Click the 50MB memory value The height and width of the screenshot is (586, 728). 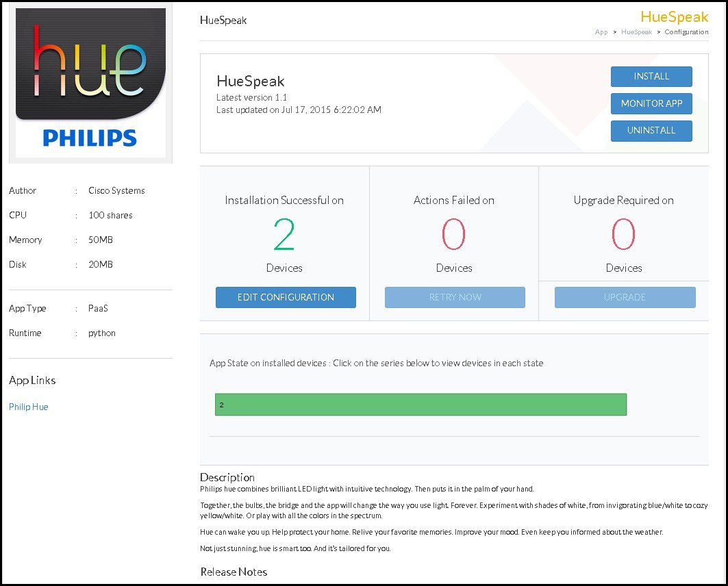101,240
